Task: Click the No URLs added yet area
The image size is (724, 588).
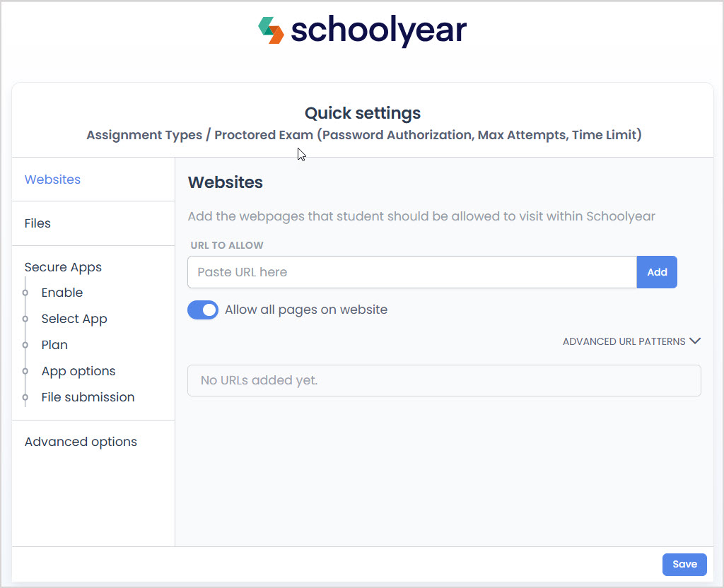Action: (444, 380)
